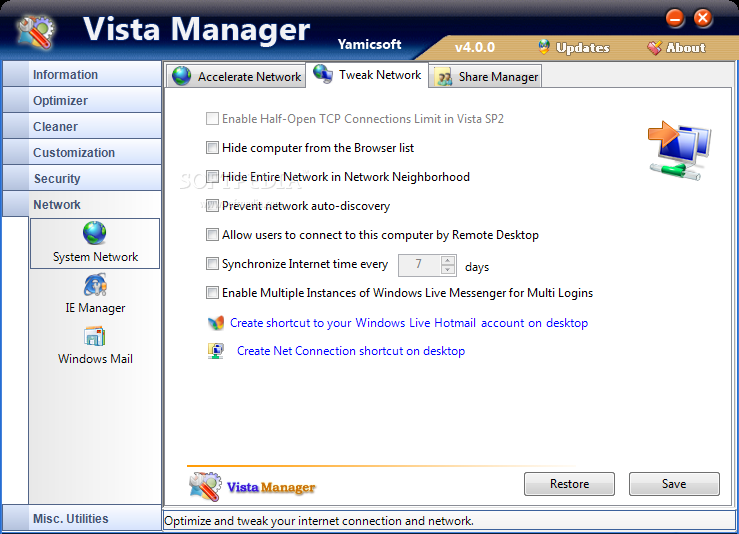The width and height of the screenshot is (739, 534).
Task: Click the Vista Manager wrench-and-gear logo icon
Action: 36,32
